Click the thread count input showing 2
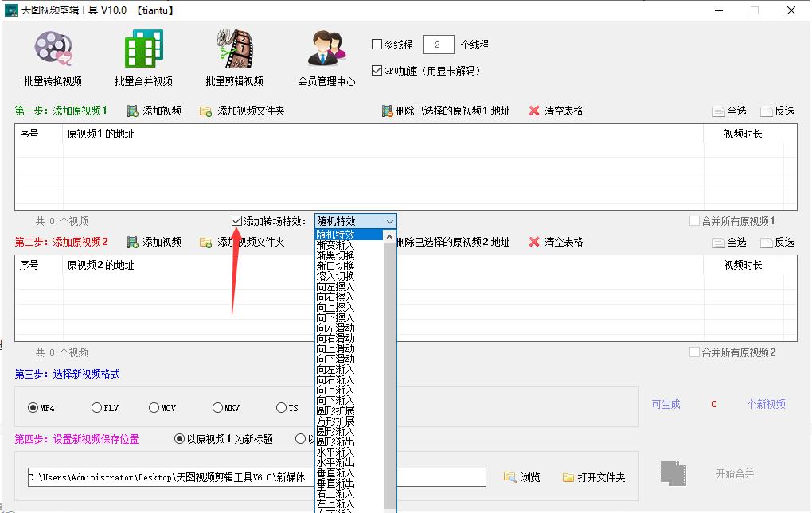Viewport: 812px width, 513px height. tap(438, 45)
